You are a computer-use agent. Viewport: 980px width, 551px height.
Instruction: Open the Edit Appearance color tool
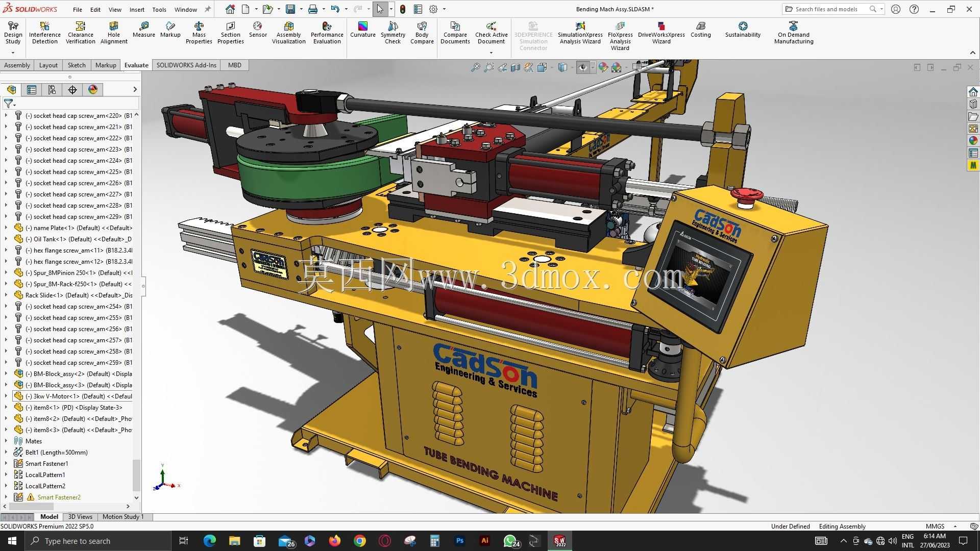[x=603, y=67]
